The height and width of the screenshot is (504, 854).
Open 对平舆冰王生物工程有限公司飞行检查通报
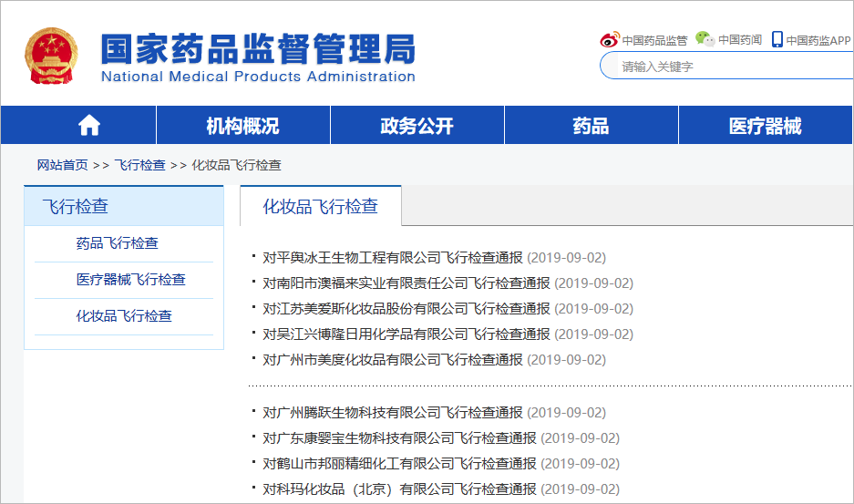[393, 258]
